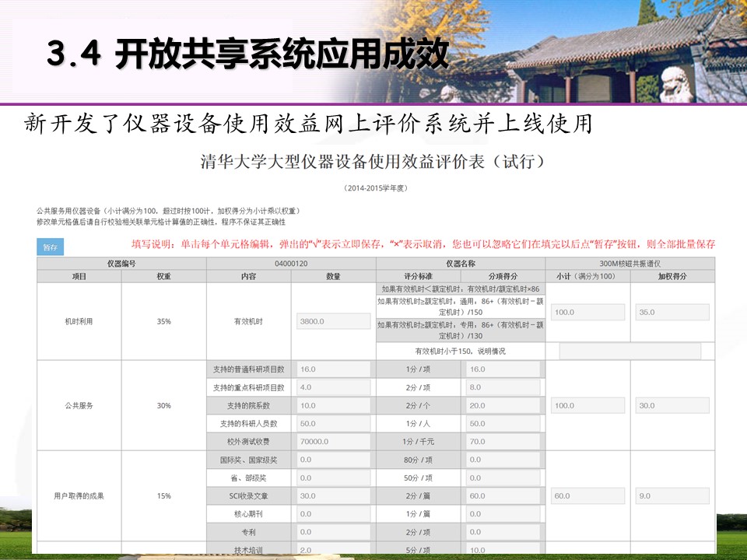
Task: Click the 70.0 score field for 校外测试收费
Action: click(x=503, y=442)
